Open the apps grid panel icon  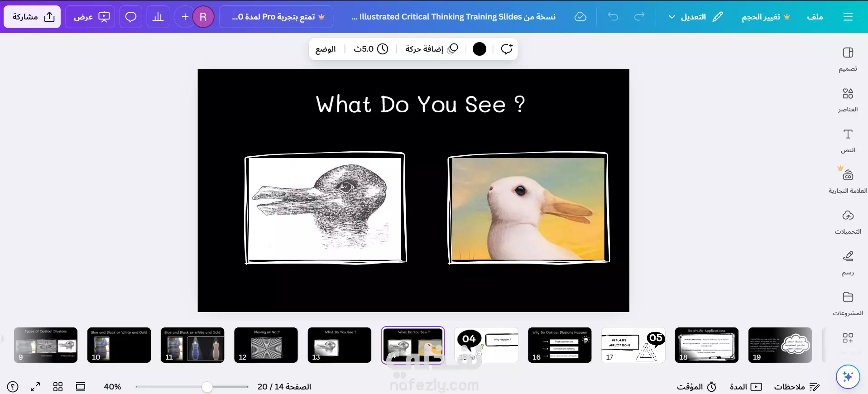coord(848,338)
